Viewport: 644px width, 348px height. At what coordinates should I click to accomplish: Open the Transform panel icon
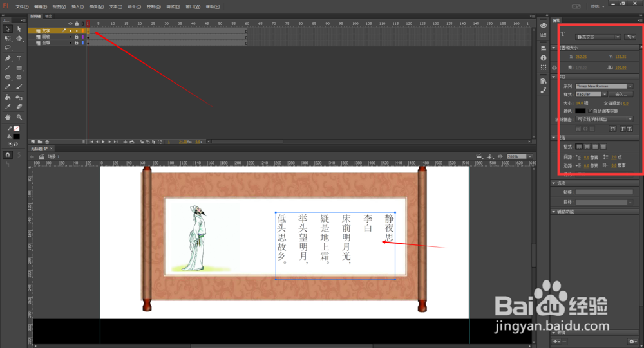544,68
